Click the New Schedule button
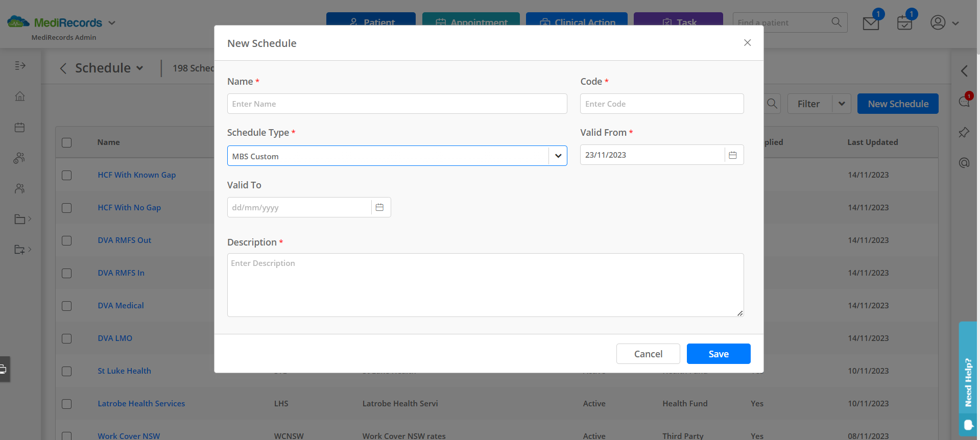Image resolution: width=980 pixels, height=440 pixels. pos(898,104)
